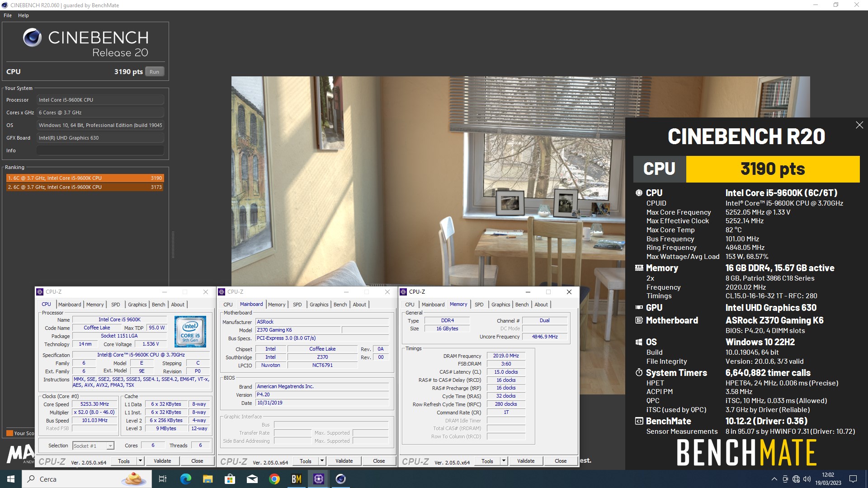Launch Google Chrome from taskbar
The height and width of the screenshot is (488, 868).
click(274, 479)
